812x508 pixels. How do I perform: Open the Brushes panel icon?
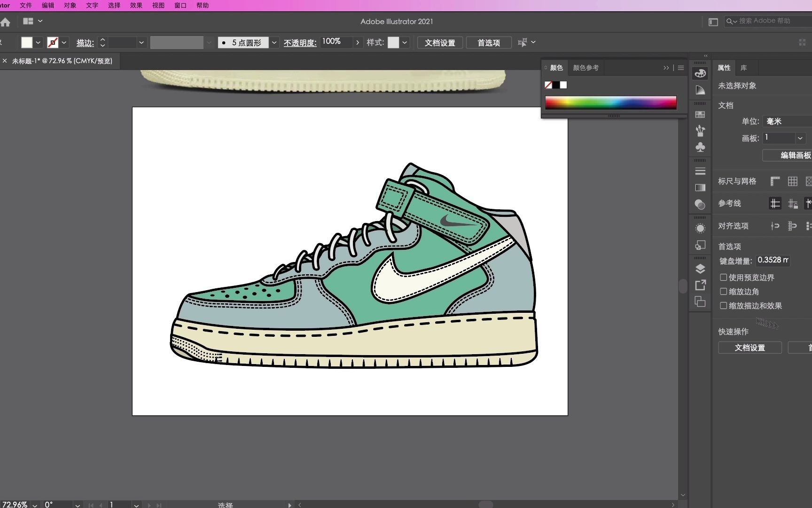pos(700,131)
